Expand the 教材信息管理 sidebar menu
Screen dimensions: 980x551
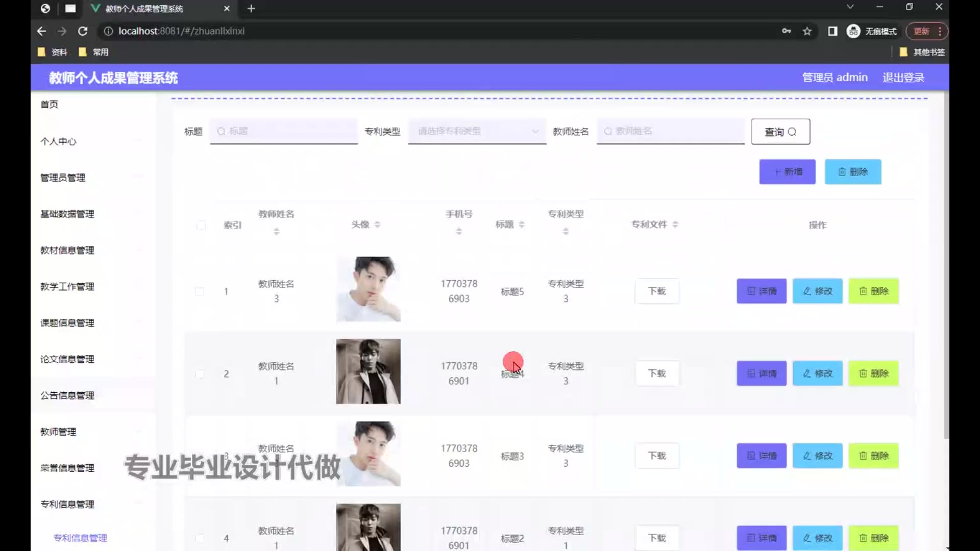[93, 250]
